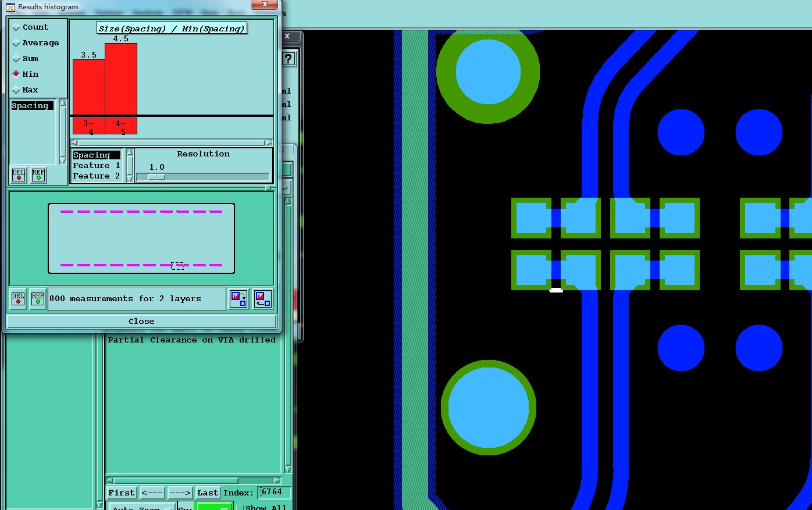812x510 pixels.
Task: Select the Partial Clearance on VIA drilled row
Action: (x=192, y=340)
